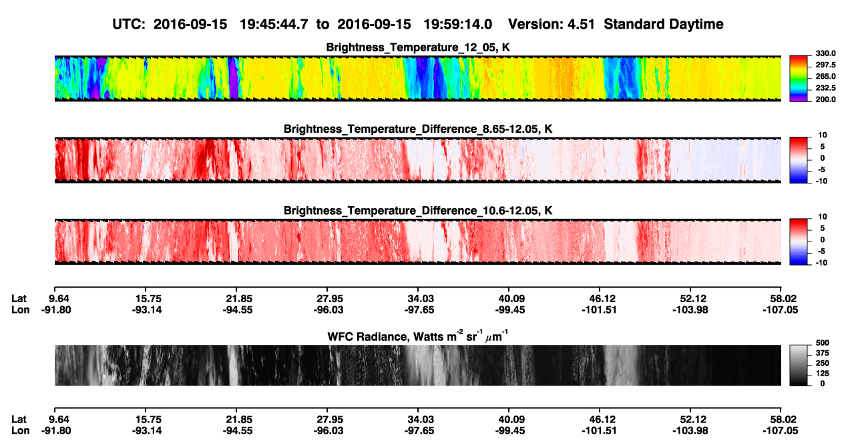Click the Lon axis label below WFC Radiance
This screenshot has width=868, height=445.
pos(20,430)
